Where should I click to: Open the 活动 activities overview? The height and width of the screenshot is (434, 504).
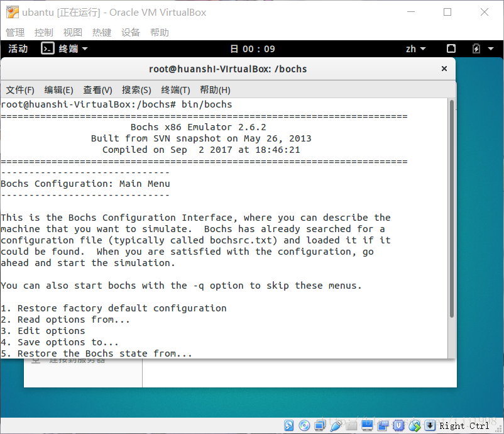pyautogui.click(x=18, y=48)
